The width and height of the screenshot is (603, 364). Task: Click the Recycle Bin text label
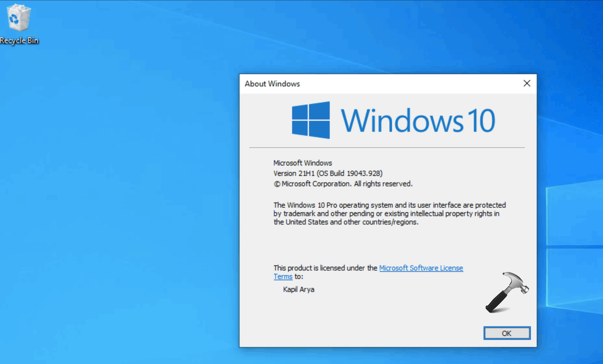click(19, 41)
